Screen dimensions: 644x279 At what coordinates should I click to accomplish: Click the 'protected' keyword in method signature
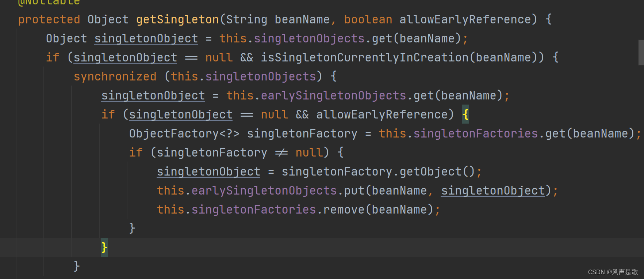click(x=49, y=19)
